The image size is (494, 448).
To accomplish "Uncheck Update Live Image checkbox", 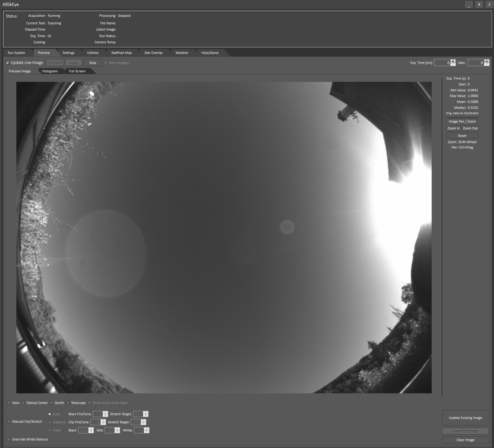I will pos(8,63).
